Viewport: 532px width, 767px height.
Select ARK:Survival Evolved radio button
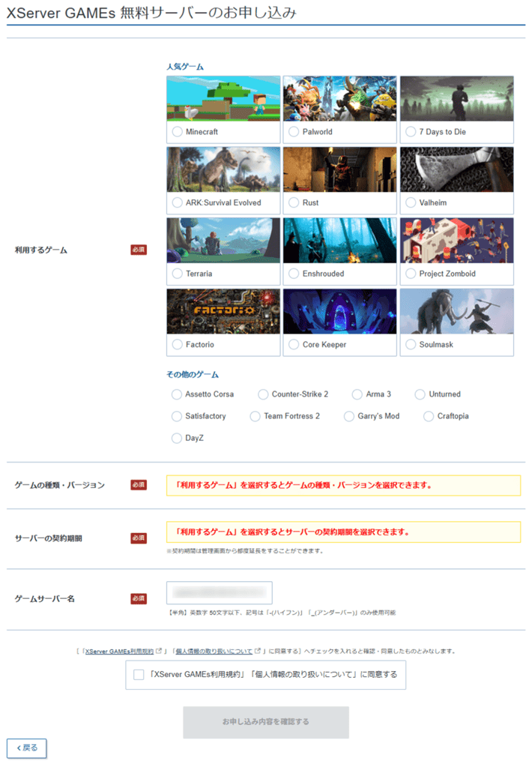click(x=177, y=202)
